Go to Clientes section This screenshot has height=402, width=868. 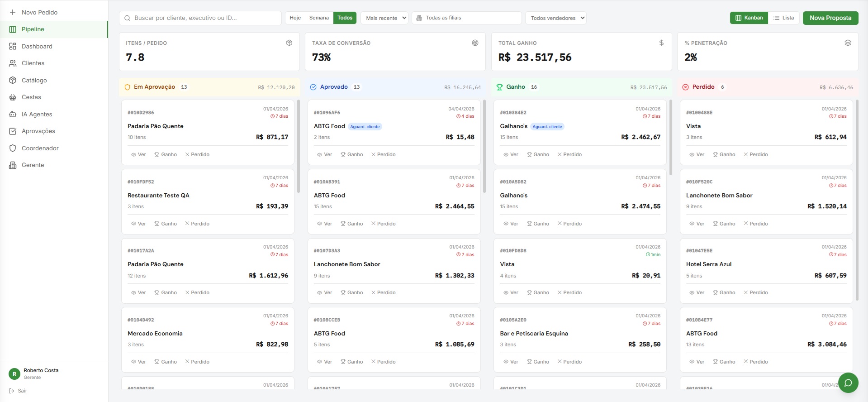(x=33, y=63)
